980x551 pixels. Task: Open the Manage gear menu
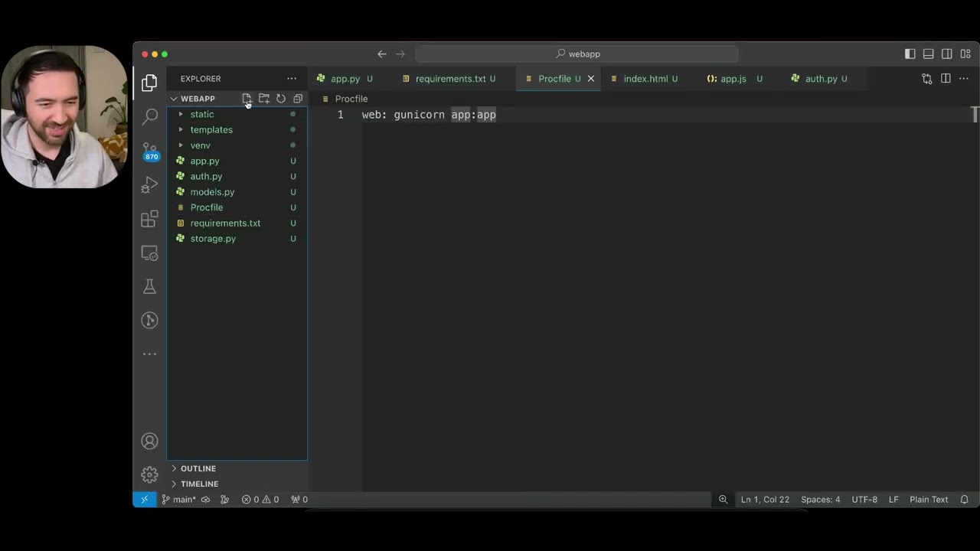(149, 474)
